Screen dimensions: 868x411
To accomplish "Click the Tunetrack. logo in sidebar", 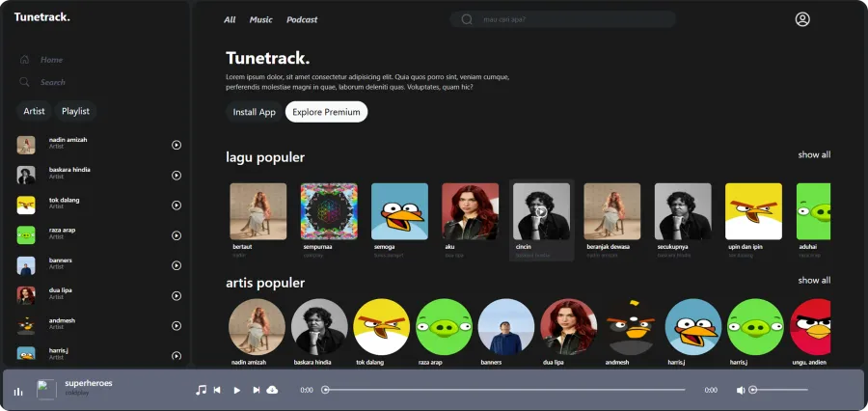I will (x=42, y=17).
